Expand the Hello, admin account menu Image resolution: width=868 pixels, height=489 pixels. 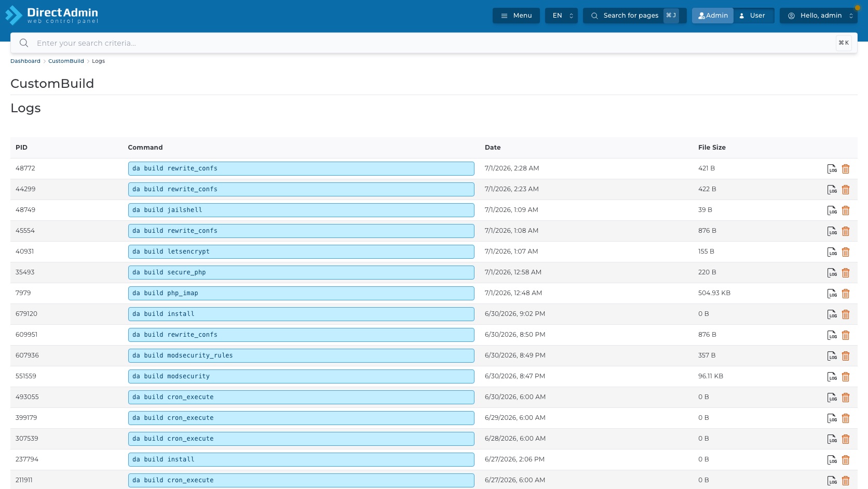[x=819, y=16]
